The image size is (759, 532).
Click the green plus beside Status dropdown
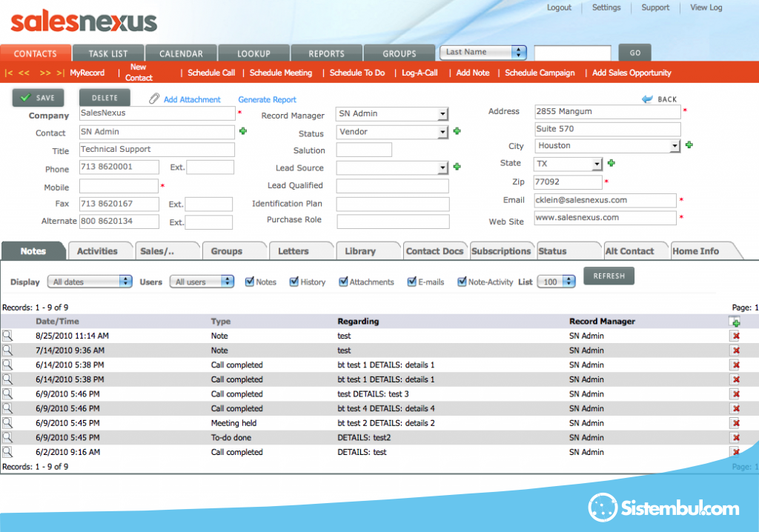click(457, 131)
